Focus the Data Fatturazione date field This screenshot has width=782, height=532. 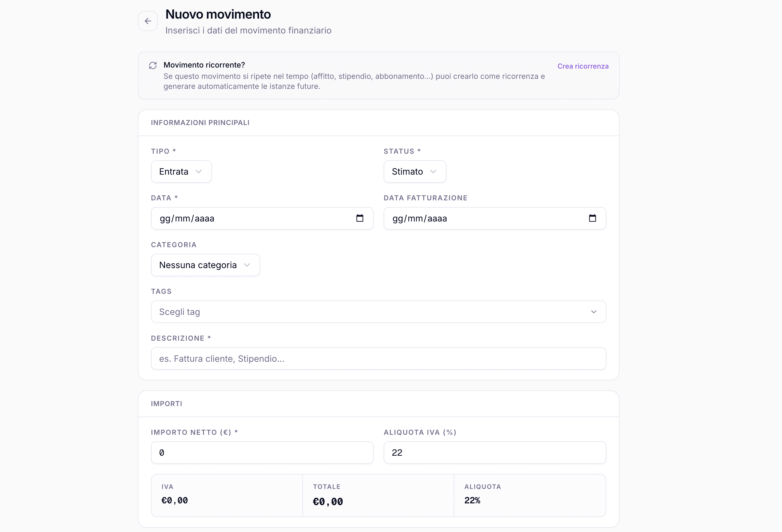(x=495, y=218)
